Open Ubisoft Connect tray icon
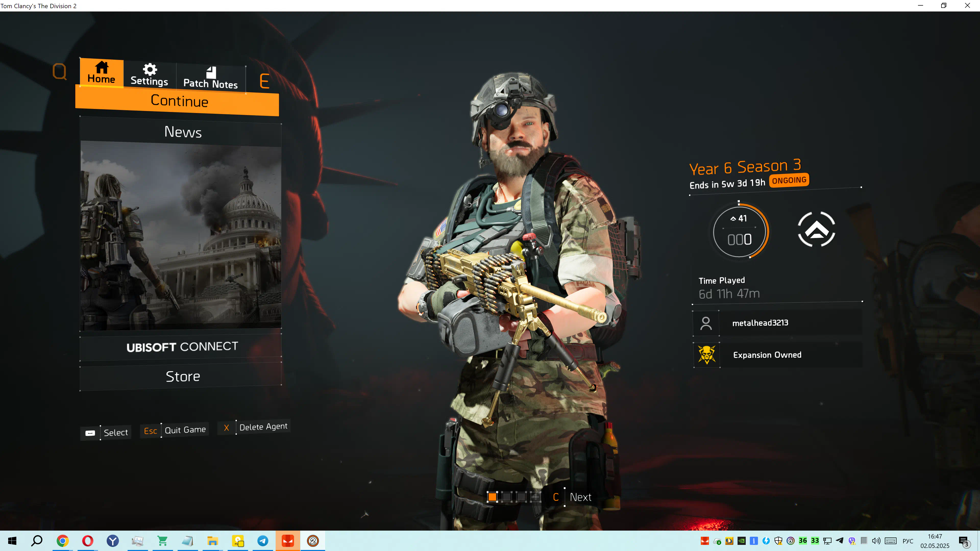The height and width of the screenshot is (551, 980). pyautogui.click(x=791, y=541)
